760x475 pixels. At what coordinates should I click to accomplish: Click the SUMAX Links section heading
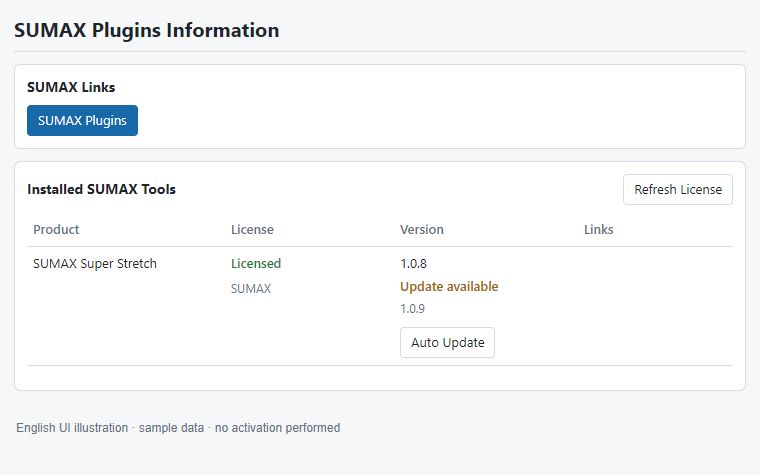71,87
